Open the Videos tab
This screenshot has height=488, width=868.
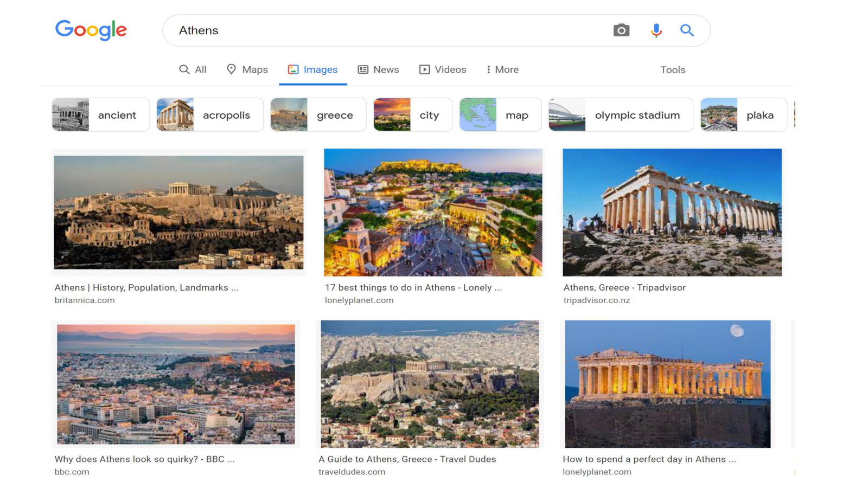pyautogui.click(x=443, y=69)
